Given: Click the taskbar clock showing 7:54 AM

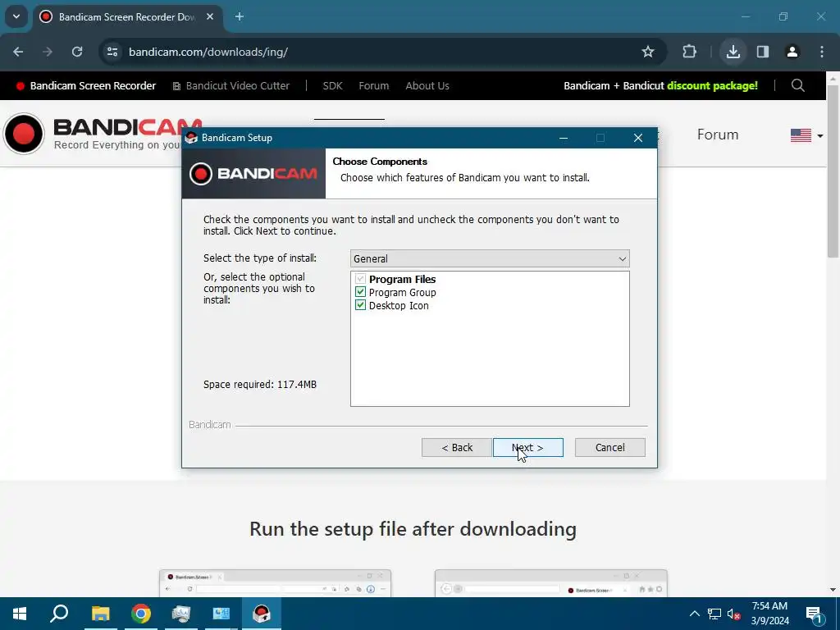Looking at the screenshot, I should (x=769, y=614).
